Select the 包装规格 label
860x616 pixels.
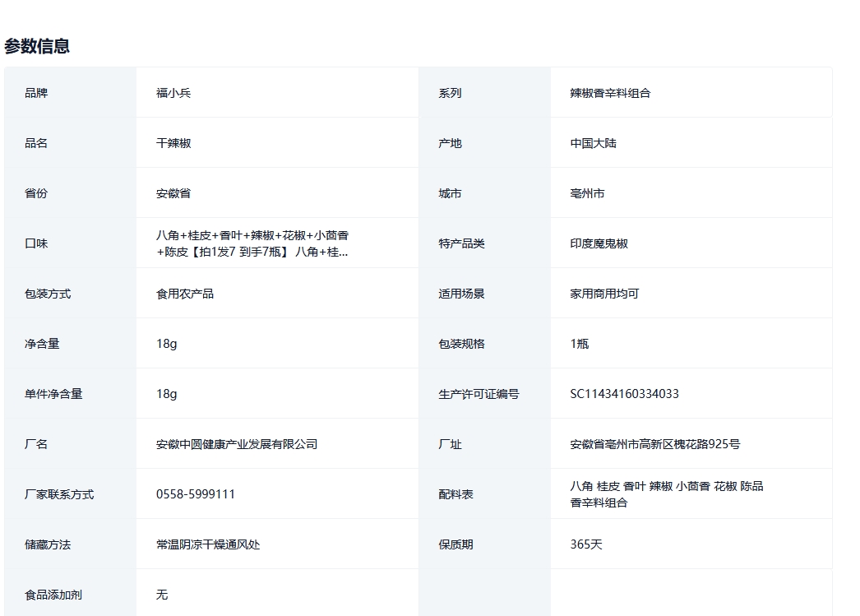(461, 344)
